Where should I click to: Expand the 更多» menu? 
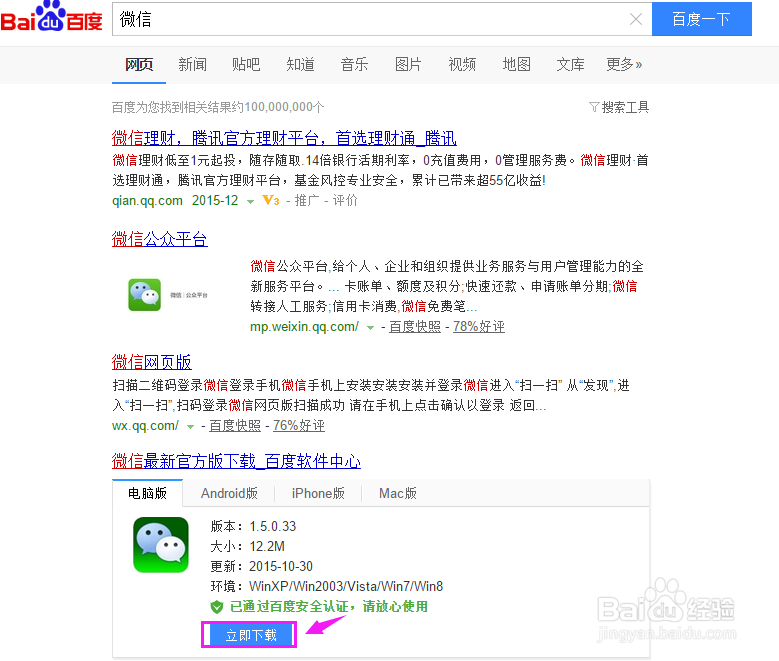pos(624,65)
